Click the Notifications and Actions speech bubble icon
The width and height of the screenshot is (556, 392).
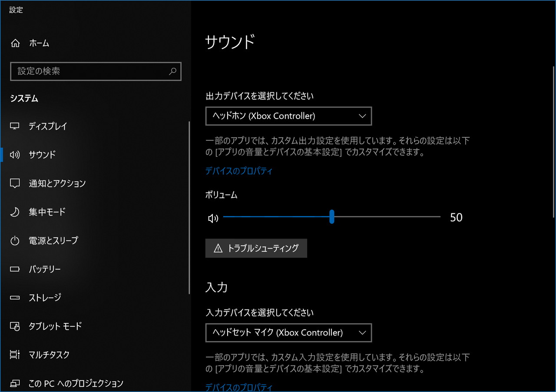click(15, 183)
